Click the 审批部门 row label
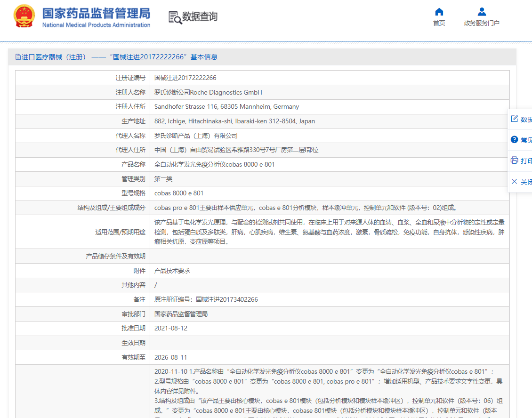The width and height of the screenshot is (532, 418). click(133, 314)
